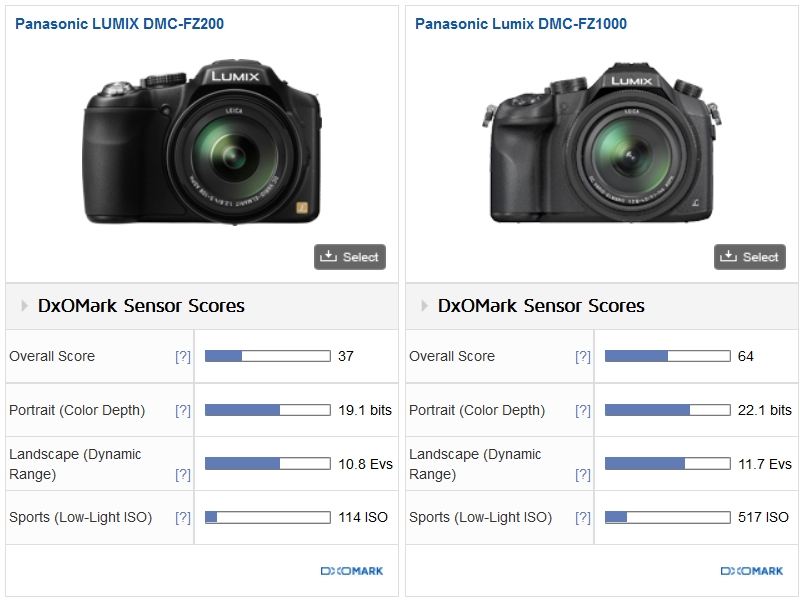
Task: Click help icon beside FZ200 Portrait Color Depth
Action: click(x=183, y=410)
